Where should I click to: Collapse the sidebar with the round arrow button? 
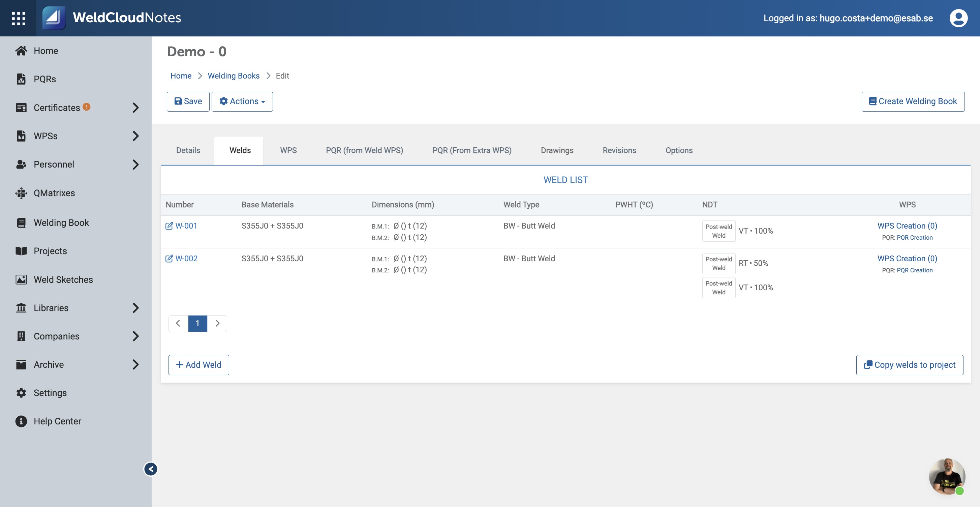(151, 469)
